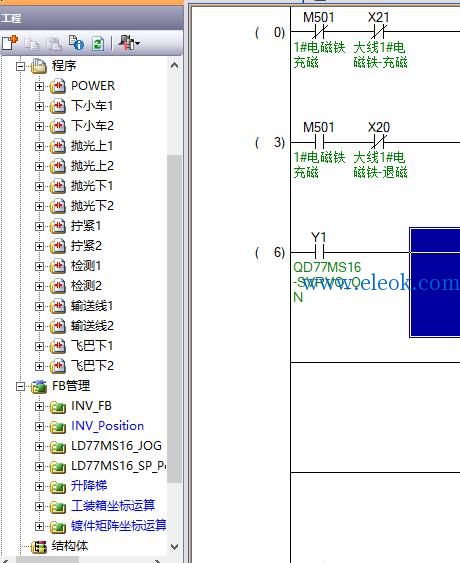The width and height of the screenshot is (460, 563).
Task: Click the 飞巴下2 program icon
Action: tap(57, 366)
